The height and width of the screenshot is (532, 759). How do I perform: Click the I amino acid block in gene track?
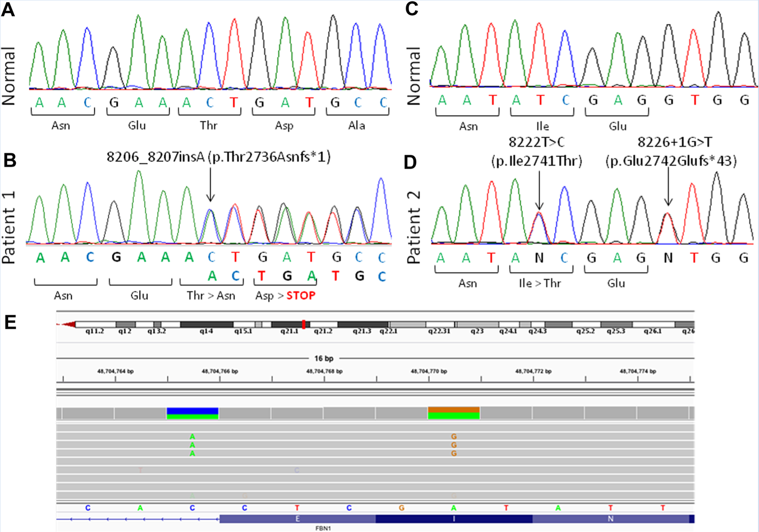point(454,519)
